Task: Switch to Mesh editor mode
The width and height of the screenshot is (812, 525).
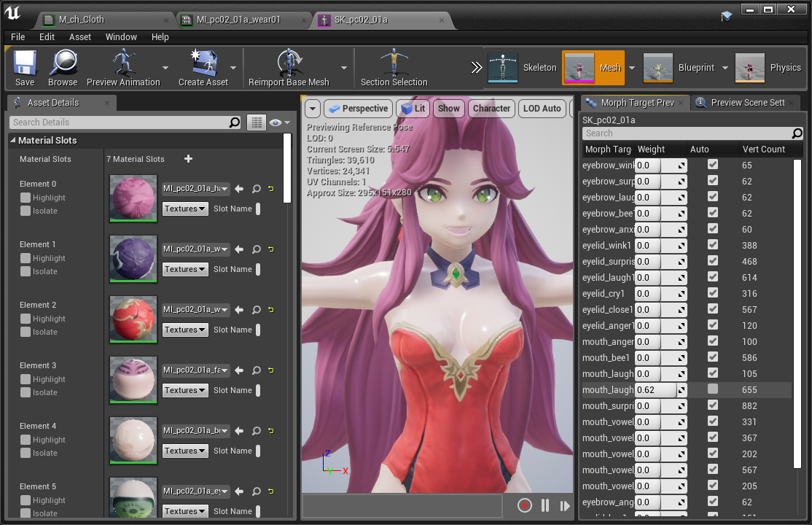Action: (x=594, y=68)
